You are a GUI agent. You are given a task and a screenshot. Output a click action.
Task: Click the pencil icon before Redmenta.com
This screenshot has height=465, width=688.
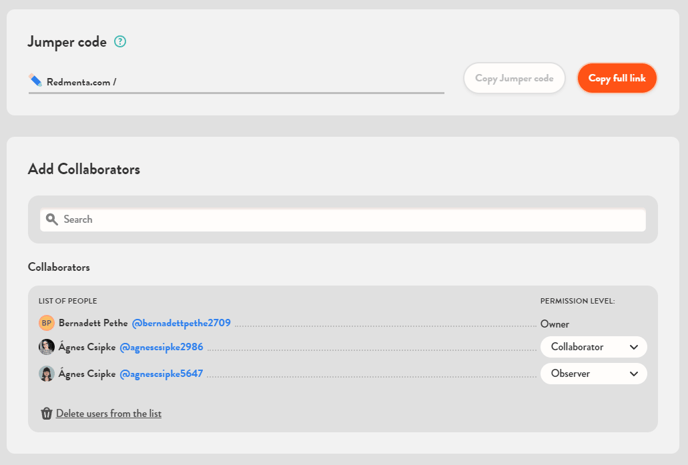[36, 81]
